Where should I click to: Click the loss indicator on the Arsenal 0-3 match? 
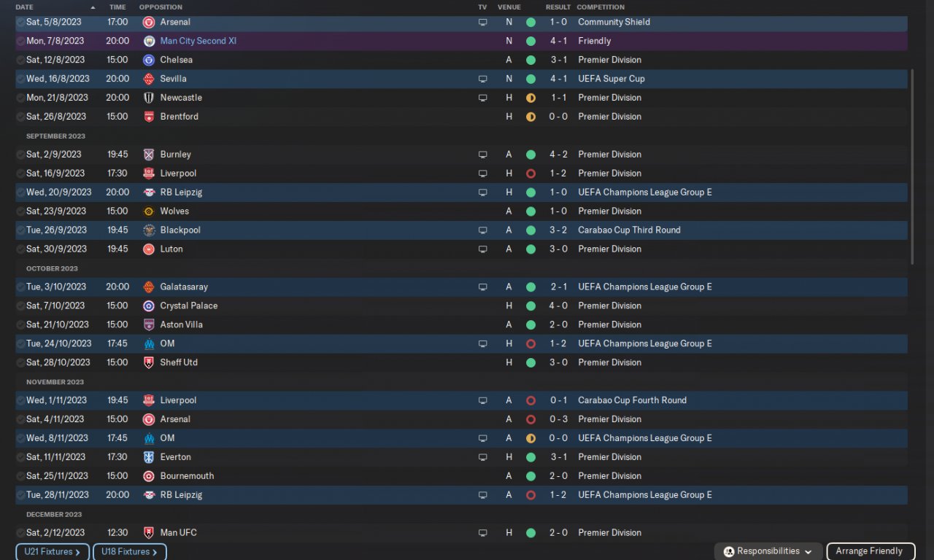(x=530, y=419)
